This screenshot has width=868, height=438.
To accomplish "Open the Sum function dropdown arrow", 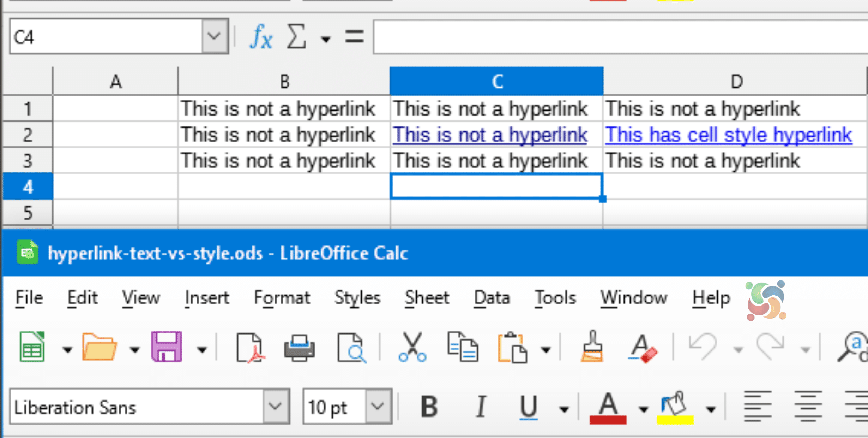I will (x=326, y=39).
